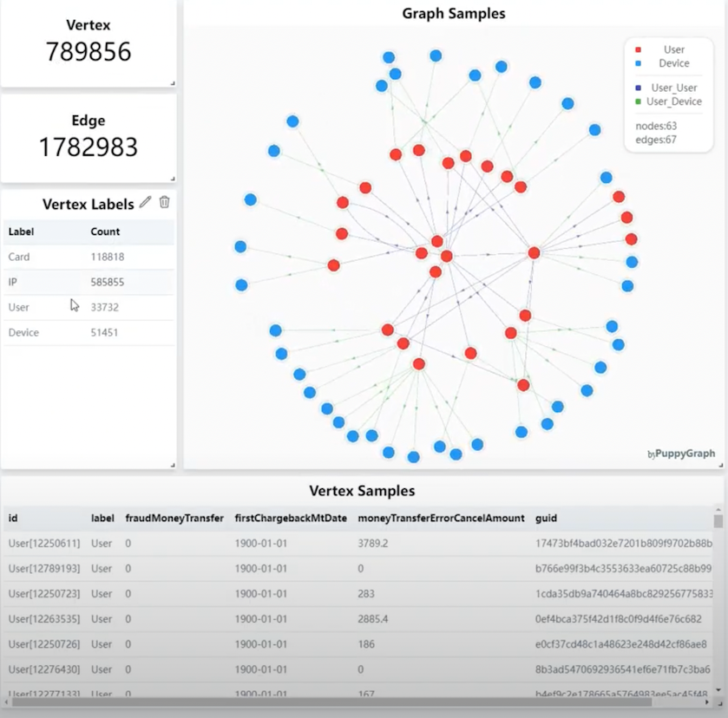Click the Vertex count card showing 789856
This screenshot has height=718, width=728.
88,42
